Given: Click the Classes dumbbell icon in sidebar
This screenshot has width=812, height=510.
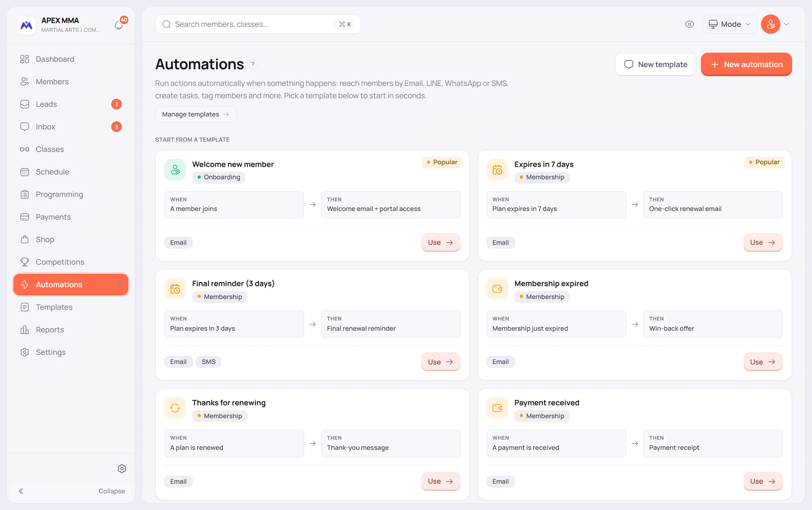Looking at the screenshot, I should [x=25, y=149].
